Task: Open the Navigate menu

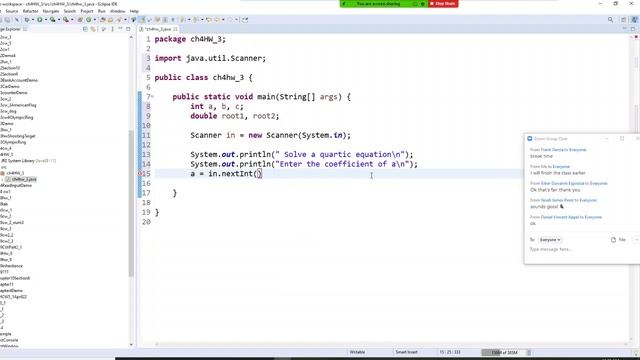Action: [51, 11]
